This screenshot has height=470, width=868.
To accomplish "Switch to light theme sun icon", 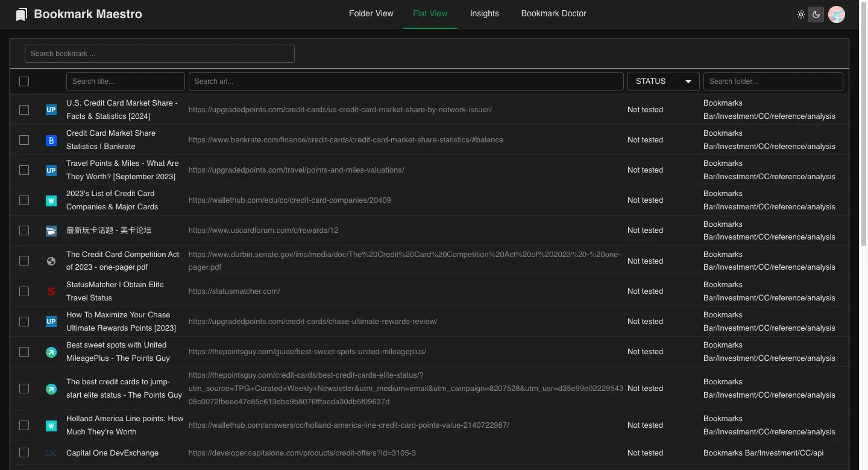I will [801, 14].
